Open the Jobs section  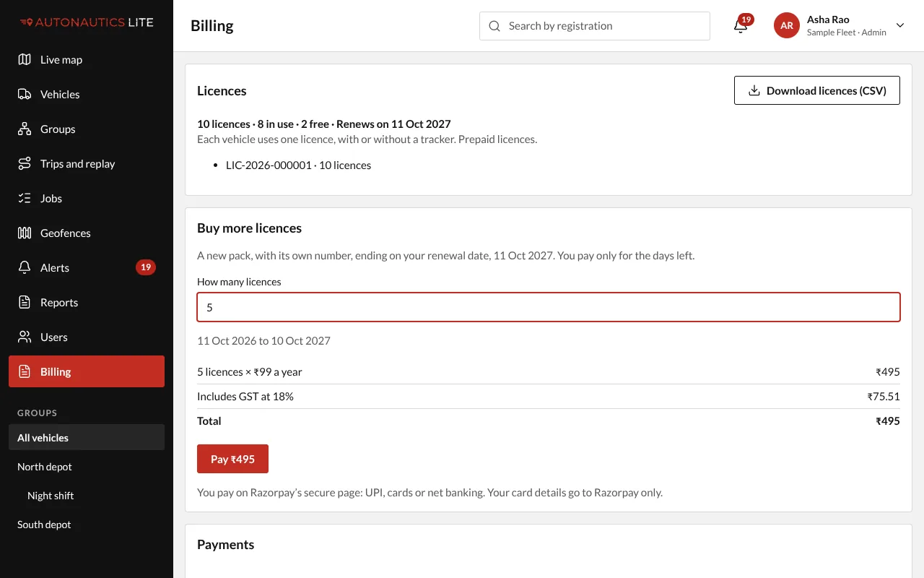tap(87, 198)
